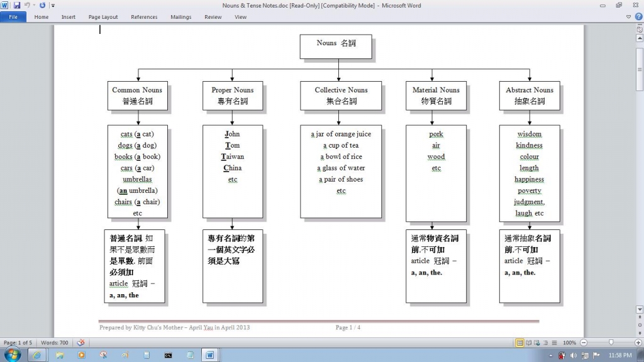This screenshot has width=644, height=362.
Task: Open the Undo history dropdown arrow
Action: pos(35,6)
